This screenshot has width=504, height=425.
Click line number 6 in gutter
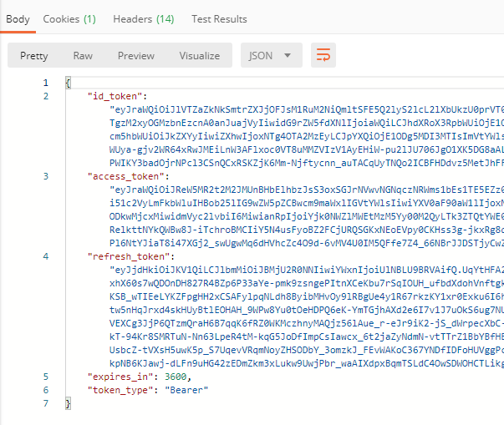point(46,390)
